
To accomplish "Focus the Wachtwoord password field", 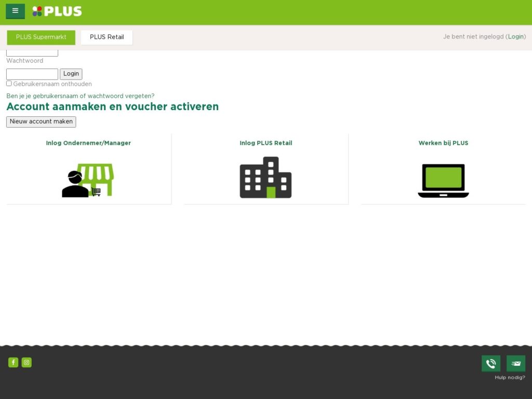I will [32, 74].
